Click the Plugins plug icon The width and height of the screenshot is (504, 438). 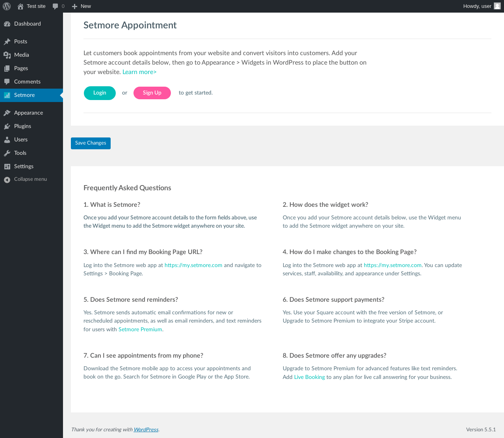[x=7, y=126]
